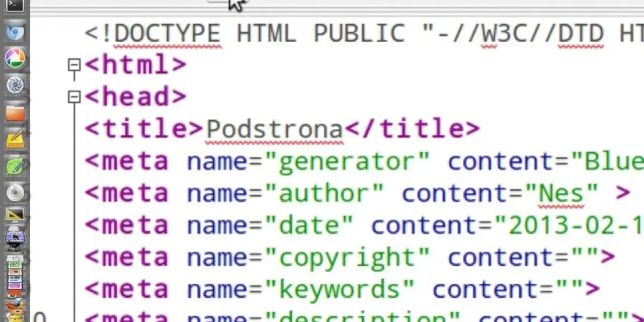Open the orange Files folder icon

pyautogui.click(x=15, y=112)
